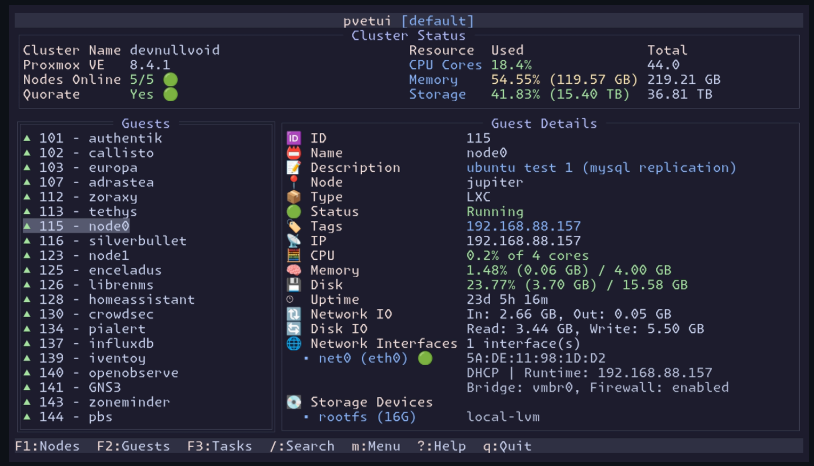Click the MAC address 5A:DE:11:98:1D:D2

click(x=536, y=358)
